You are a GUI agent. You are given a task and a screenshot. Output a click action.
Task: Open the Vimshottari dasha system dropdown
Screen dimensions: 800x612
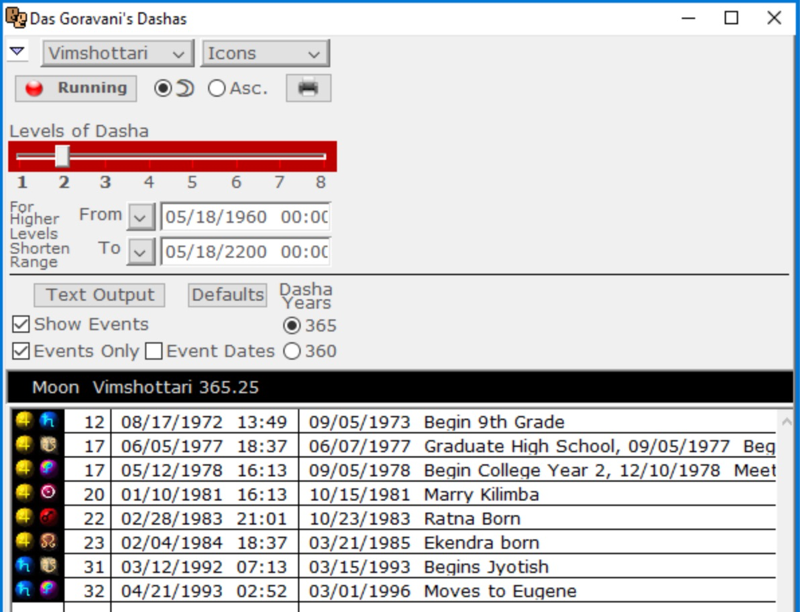(x=117, y=54)
